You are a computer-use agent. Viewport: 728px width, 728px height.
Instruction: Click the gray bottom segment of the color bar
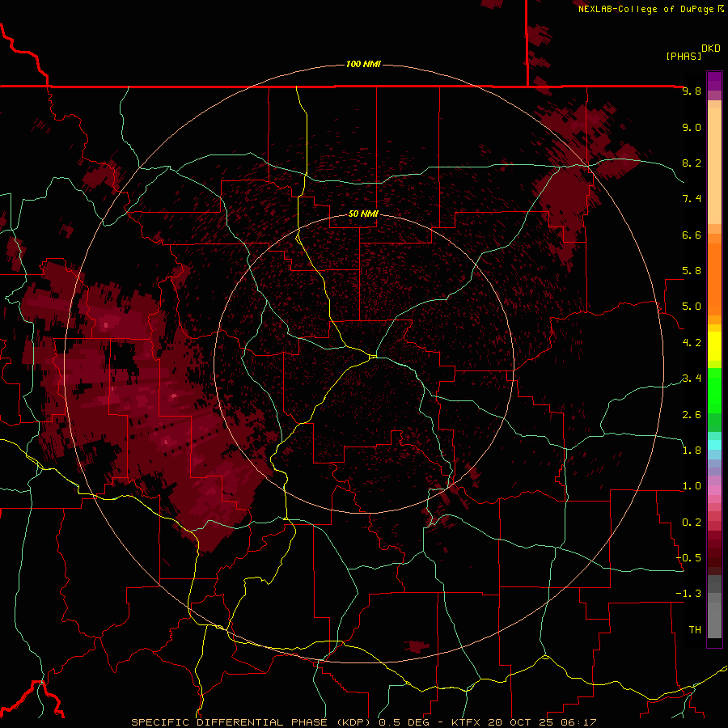point(714,620)
